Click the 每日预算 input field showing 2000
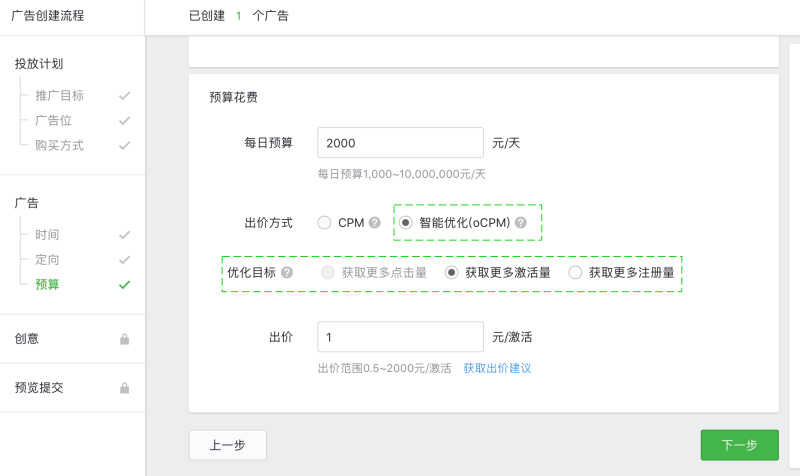 [400, 143]
